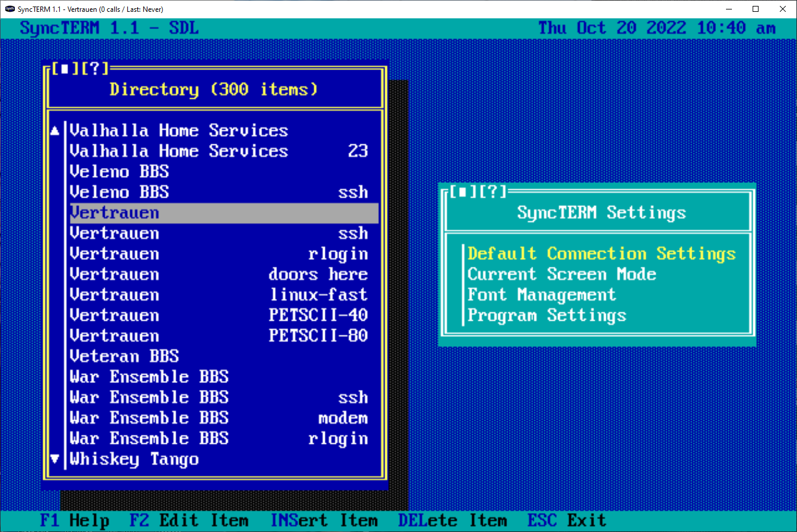The image size is (797, 532).
Task: Click DELete Item in the bottom bar
Action: 452,521
